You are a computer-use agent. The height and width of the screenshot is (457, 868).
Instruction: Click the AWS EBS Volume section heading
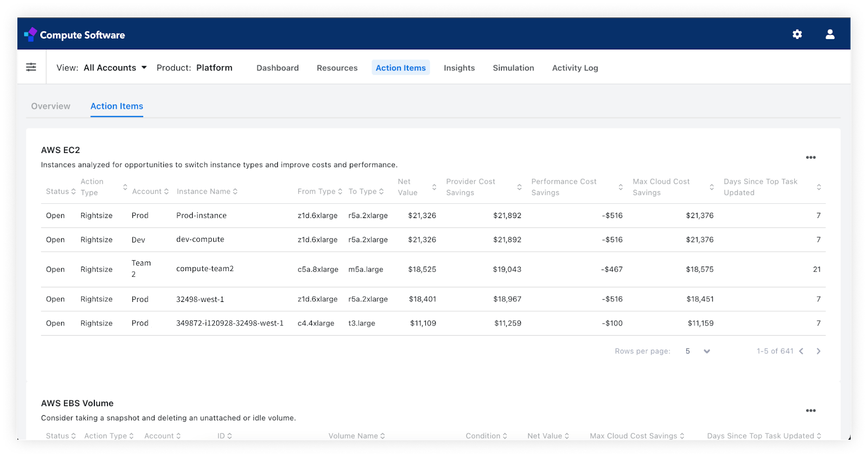coord(78,403)
